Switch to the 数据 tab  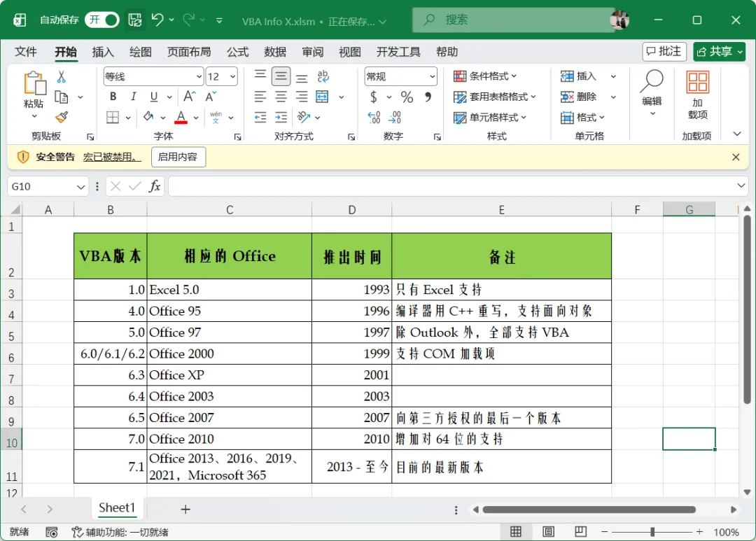click(275, 52)
